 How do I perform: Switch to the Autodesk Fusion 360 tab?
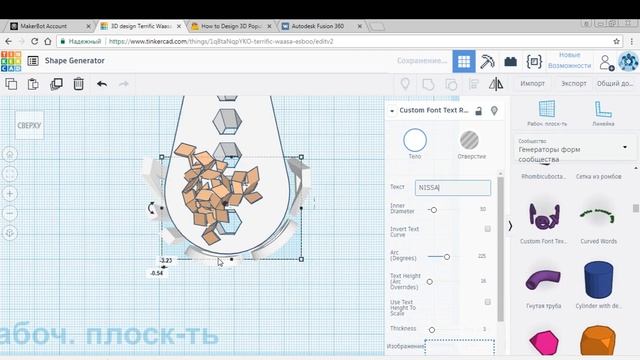pyautogui.click(x=322, y=26)
